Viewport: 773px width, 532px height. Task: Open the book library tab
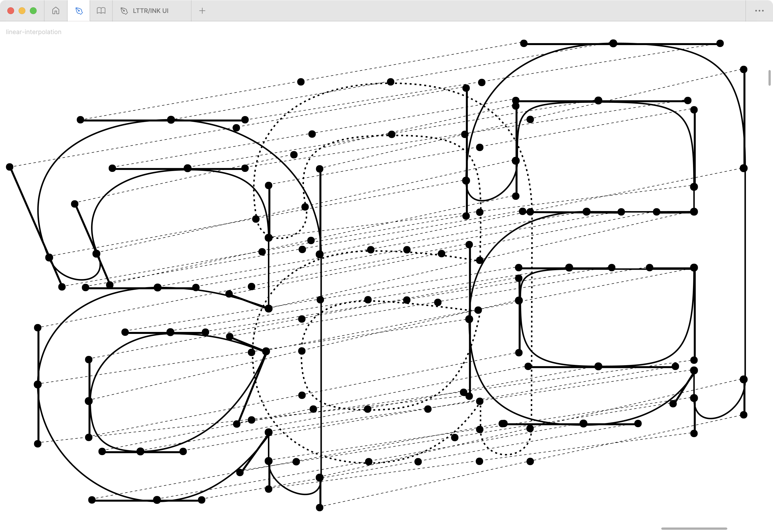101,11
